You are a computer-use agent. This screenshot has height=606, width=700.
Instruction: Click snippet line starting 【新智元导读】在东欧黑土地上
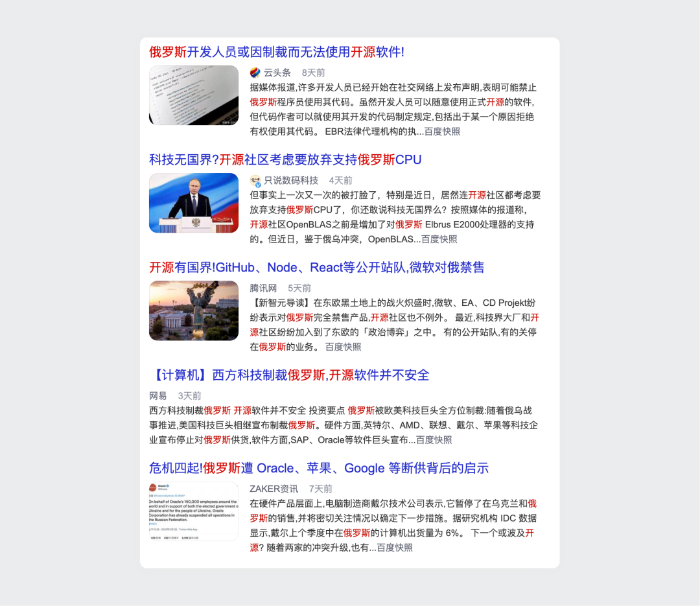393,303
